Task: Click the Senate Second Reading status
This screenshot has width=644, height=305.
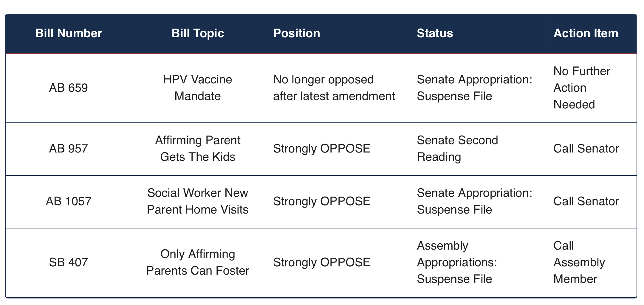Action: 457,149
